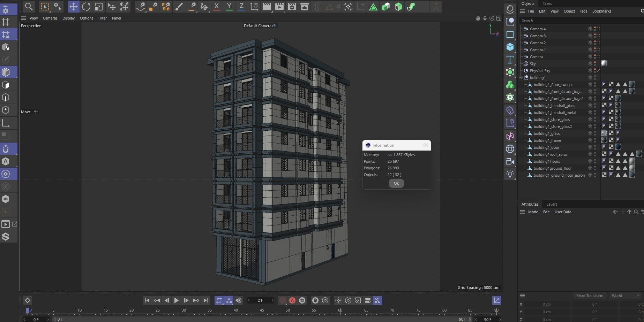Select the Scale tool
Screen dimensions: 644x322
99,7
